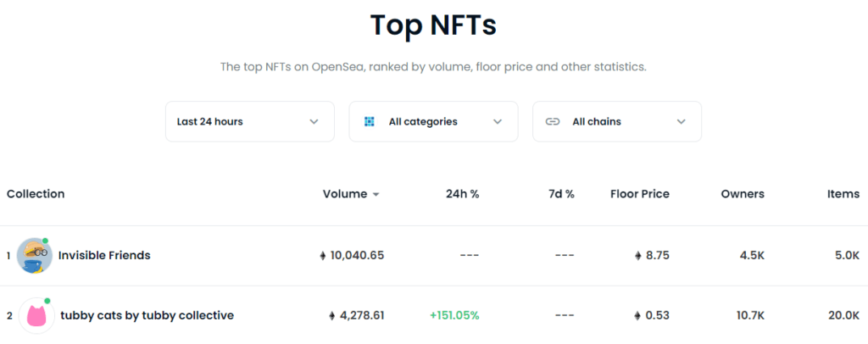
Task: Open the Invisible Friends collection name link
Action: coord(104,256)
